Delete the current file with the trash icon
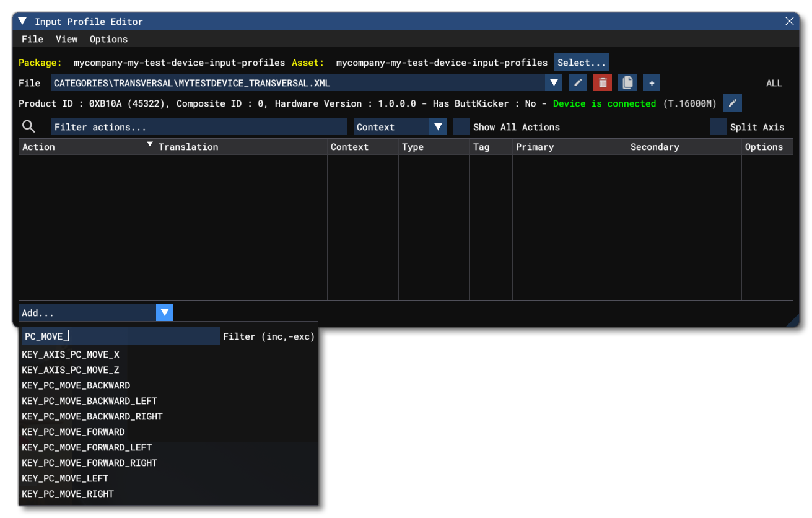This screenshot has height=518, width=812. [603, 82]
